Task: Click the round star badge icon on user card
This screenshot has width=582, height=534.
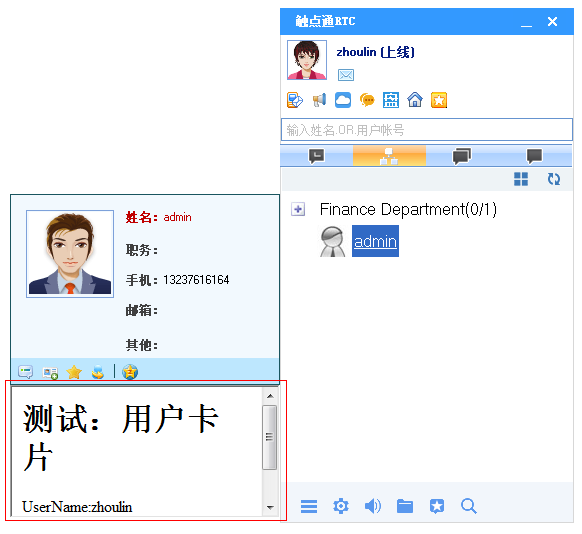Action: (130, 372)
